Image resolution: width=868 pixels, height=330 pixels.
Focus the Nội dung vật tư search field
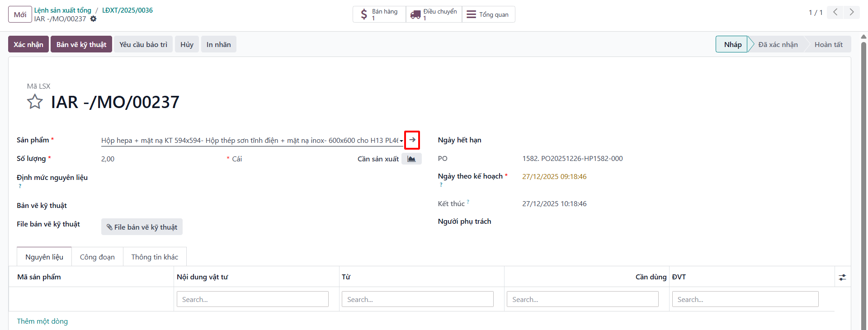click(x=253, y=299)
